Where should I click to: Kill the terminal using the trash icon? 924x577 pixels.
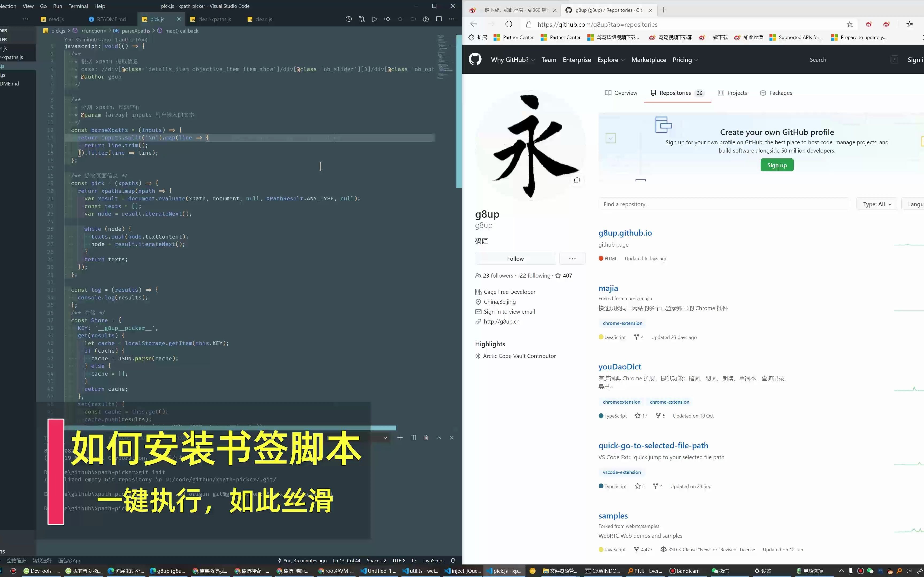point(425,438)
